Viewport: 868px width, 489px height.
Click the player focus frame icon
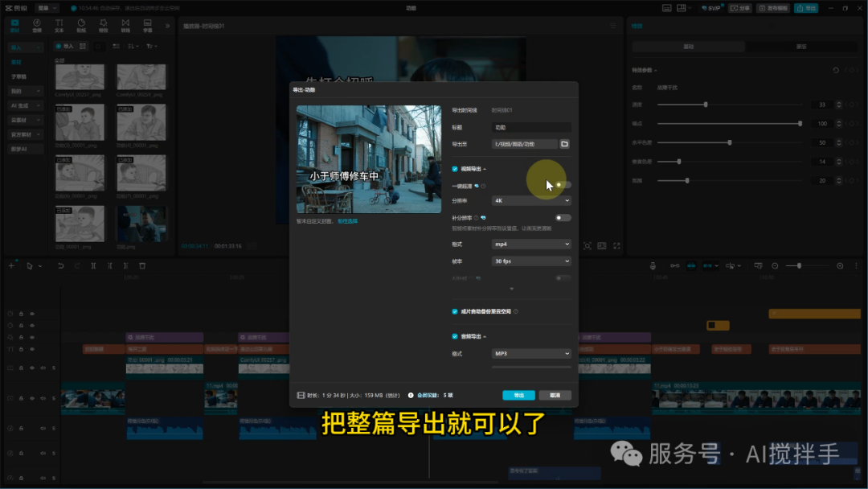[x=588, y=246]
